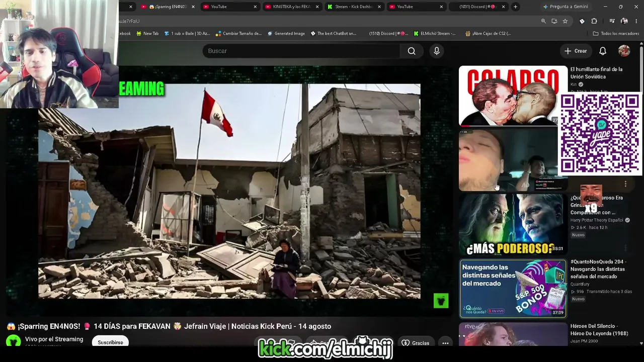Open the ¿MÁS PODEROSO? video thumbnail
Viewport: 644px width, 362px height.
[513, 224]
